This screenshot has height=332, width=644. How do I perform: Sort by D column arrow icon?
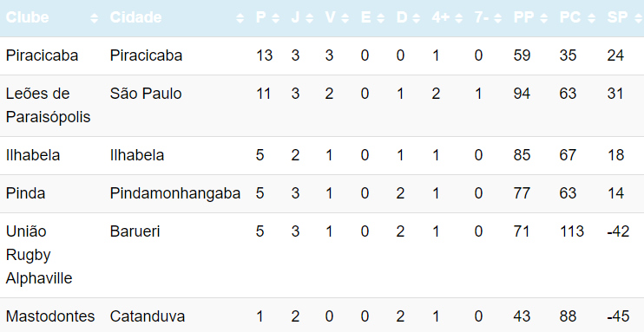(x=416, y=18)
